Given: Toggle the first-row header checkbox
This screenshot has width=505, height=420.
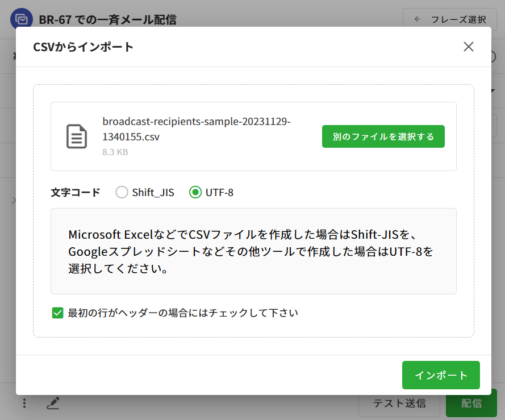Looking at the screenshot, I should (57, 313).
